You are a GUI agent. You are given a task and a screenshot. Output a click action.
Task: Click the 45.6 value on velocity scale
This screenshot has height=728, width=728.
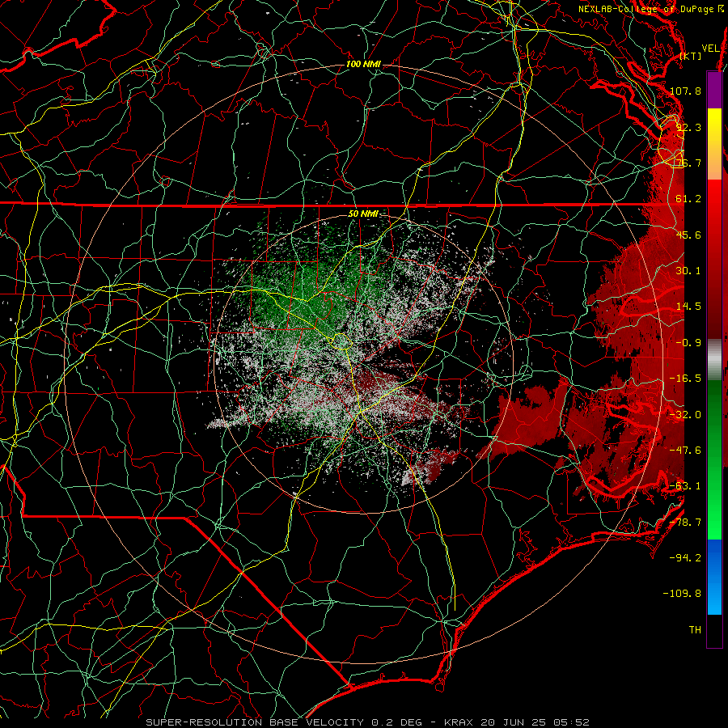(x=688, y=235)
